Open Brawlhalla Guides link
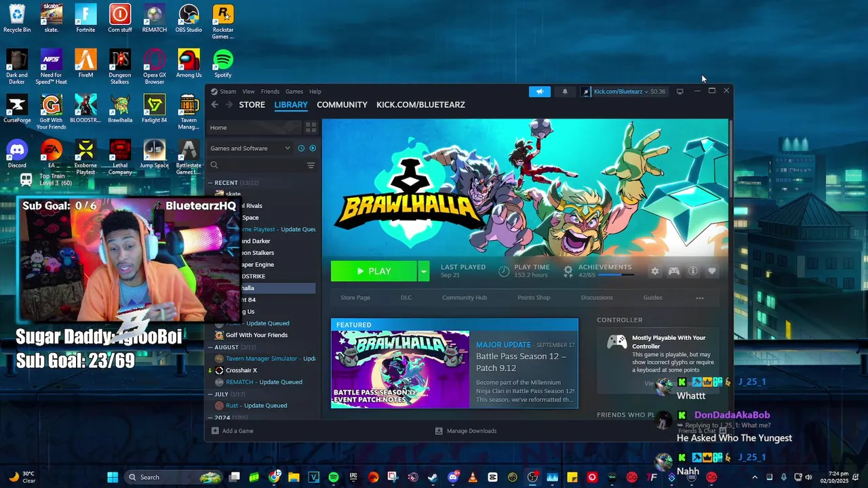Screen dimensions: 868x488 click(652, 298)
